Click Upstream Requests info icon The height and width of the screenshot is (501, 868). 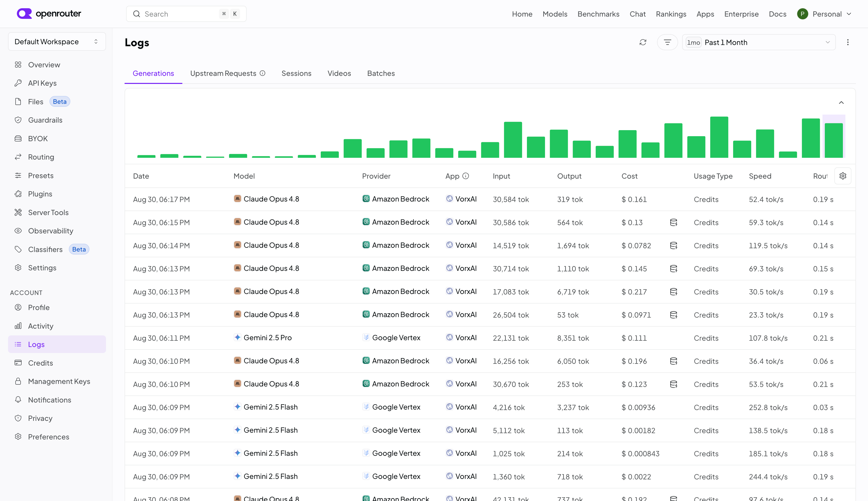coord(262,73)
